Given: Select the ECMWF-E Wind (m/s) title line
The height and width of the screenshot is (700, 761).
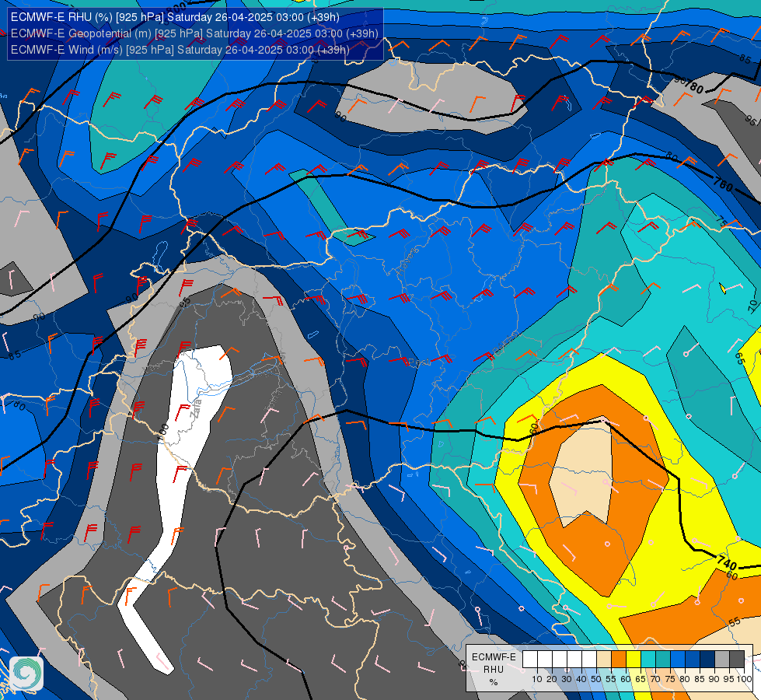Looking at the screenshot, I should [180, 50].
